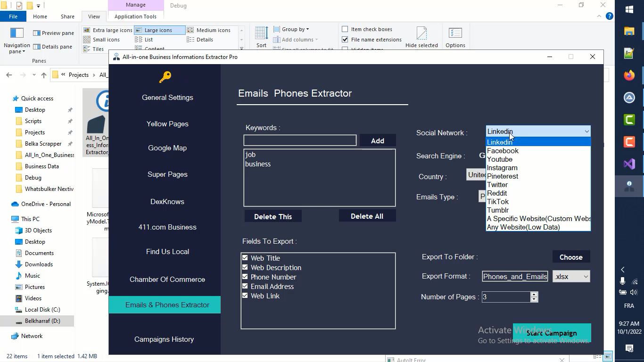This screenshot has width=644, height=362.
Task: Open the Action Center notifications icon
Action: tap(629, 348)
